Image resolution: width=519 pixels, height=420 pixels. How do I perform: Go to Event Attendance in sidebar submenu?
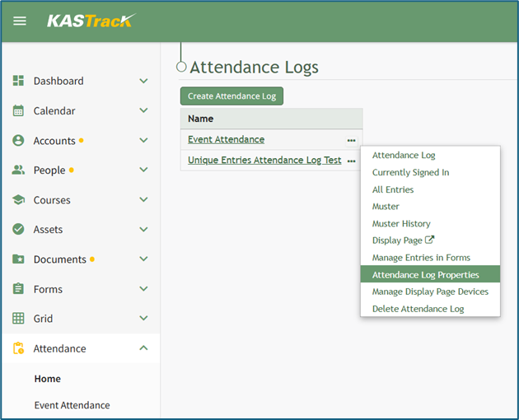[72, 405]
